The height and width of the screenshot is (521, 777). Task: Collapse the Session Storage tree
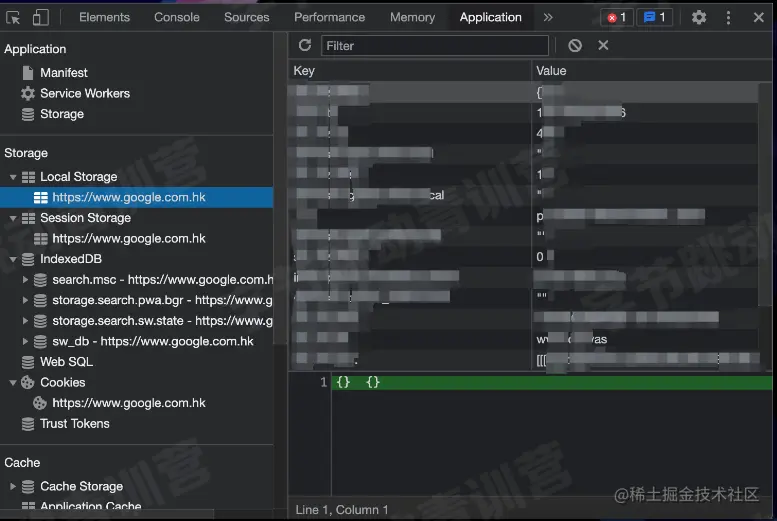[x=13, y=218]
